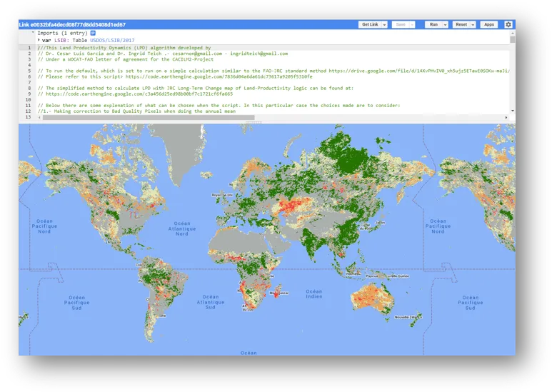This screenshot has height=392, width=552.
Task: Open the code editor settings gear
Action: click(x=508, y=24)
